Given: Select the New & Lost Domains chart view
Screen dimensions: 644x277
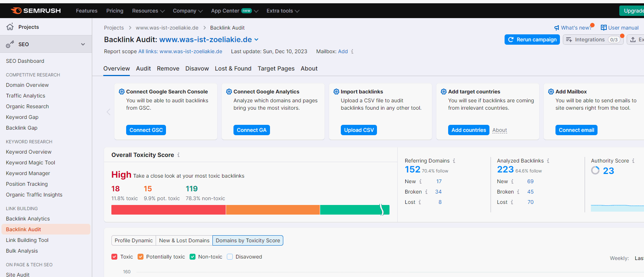Looking at the screenshot, I should point(184,240).
